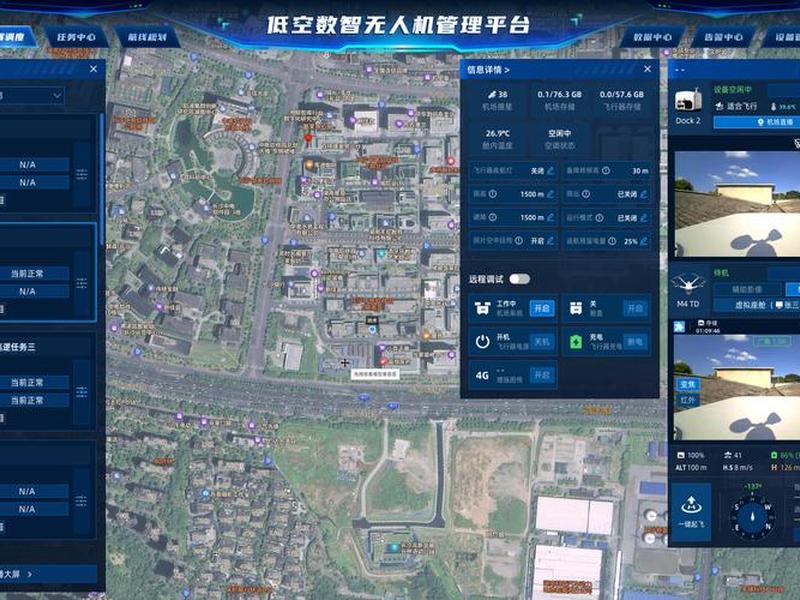Screen dimensions: 800x600
Task: Click the power icon beside 开机
Action: coord(482,342)
